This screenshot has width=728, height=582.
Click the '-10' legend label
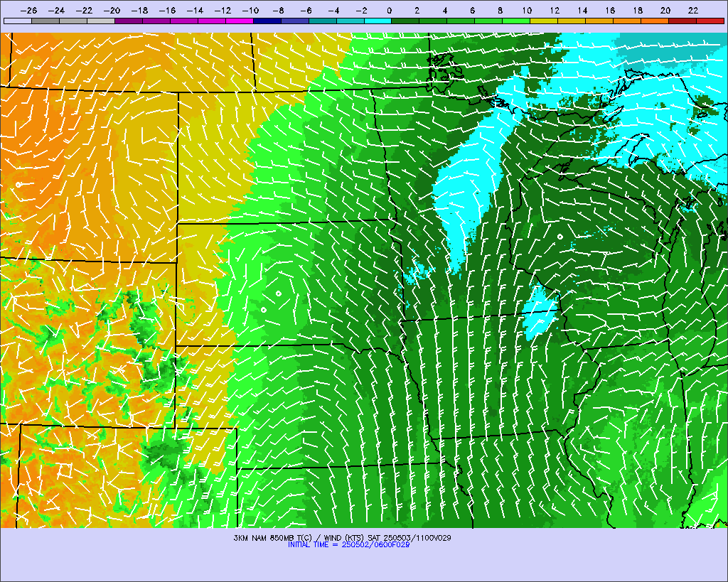(x=250, y=11)
